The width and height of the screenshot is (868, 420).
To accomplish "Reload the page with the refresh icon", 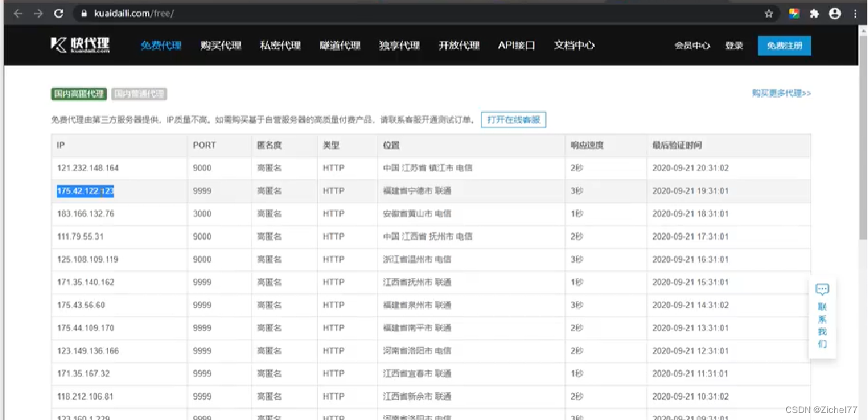I will 59,13.
